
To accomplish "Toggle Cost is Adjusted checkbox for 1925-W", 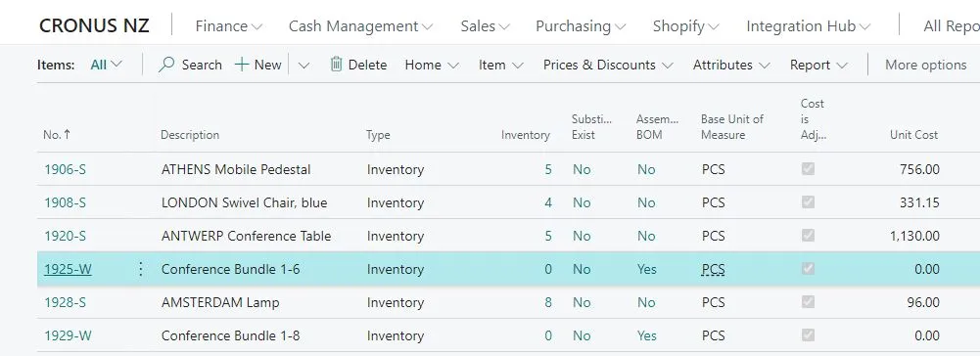I will point(808,269).
